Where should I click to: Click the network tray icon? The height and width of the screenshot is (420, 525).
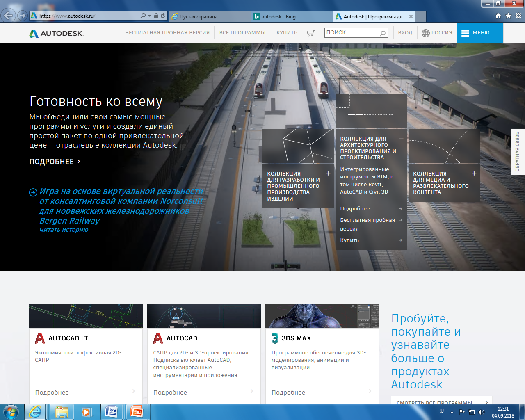tap(472, 412)
